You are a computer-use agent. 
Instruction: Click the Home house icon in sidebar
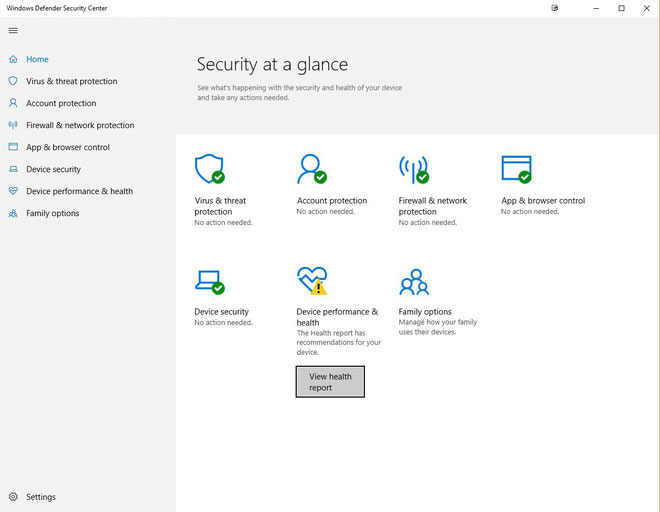[x=13, y=59]
